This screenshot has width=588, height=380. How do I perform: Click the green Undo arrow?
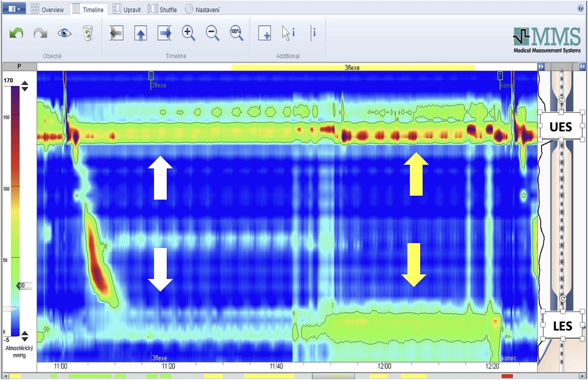pyautogui.click(x=16, y=33)
